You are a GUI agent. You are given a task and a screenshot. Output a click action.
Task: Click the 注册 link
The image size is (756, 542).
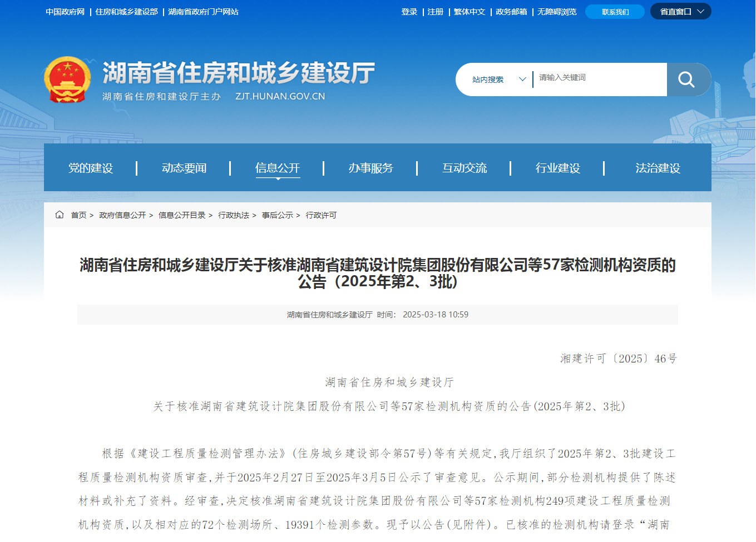click(x=436, y=12)
